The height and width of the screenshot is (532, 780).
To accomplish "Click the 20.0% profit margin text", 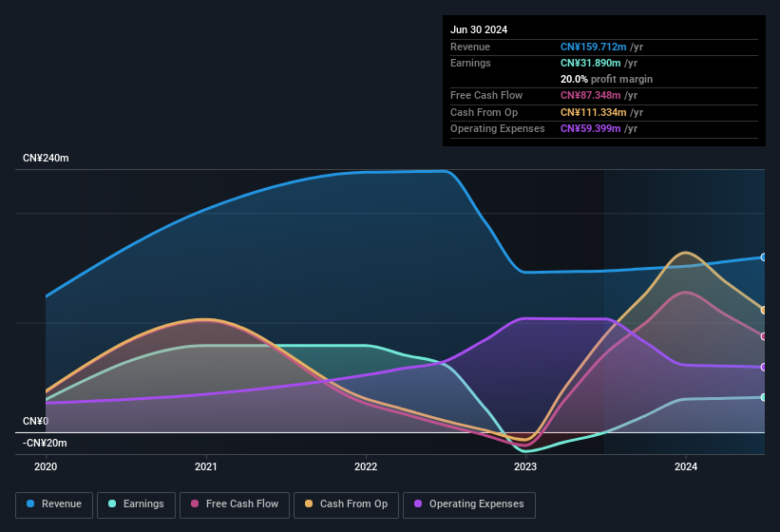I will 606,79.
